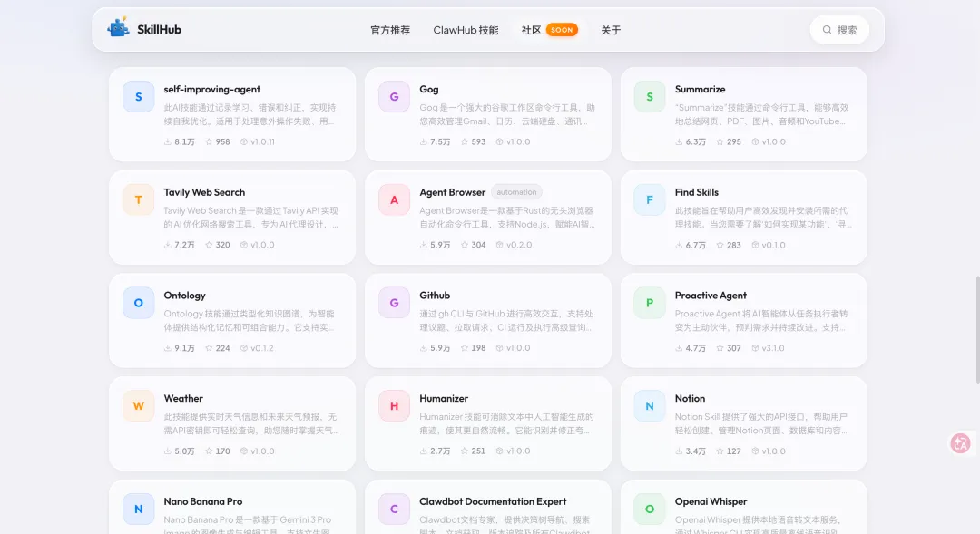Click the version icon on Ontology card

(244, 348)
